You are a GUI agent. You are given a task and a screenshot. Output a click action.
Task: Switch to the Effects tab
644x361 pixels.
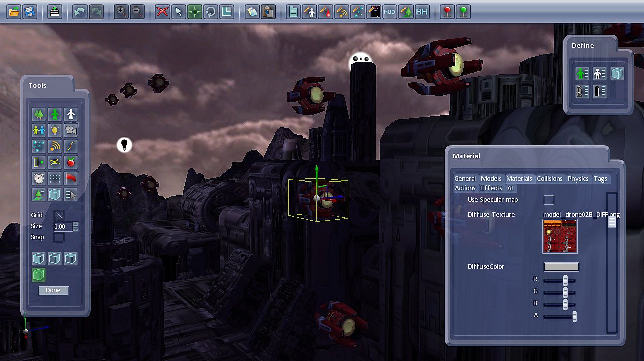click(491, 188)
